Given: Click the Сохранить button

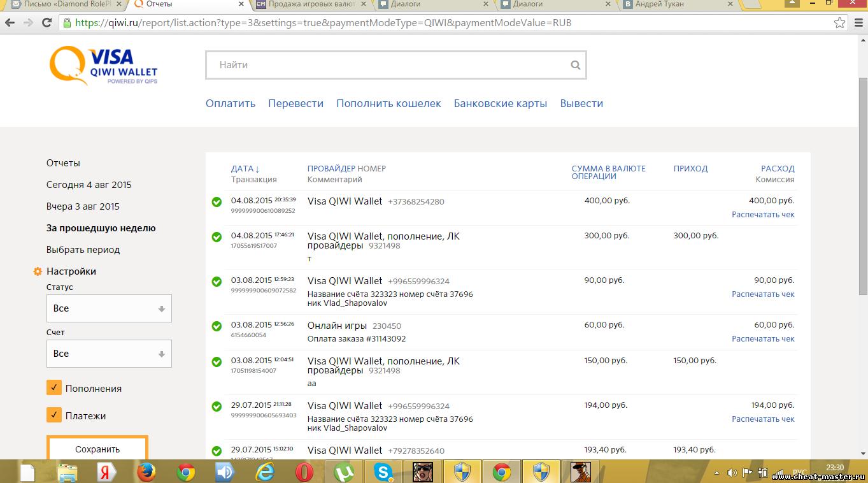Looking at the screenshot, I should click(x=97, y=449).
